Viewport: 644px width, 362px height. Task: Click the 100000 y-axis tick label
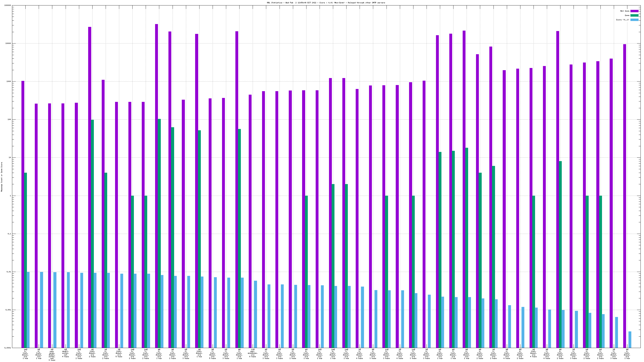tap(7, 5)
